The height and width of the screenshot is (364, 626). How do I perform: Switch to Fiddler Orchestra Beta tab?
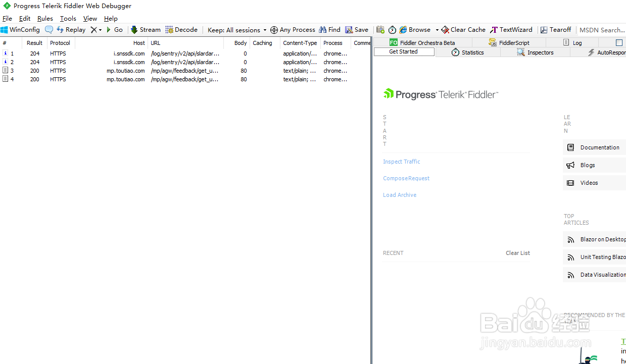pos(422,43)
